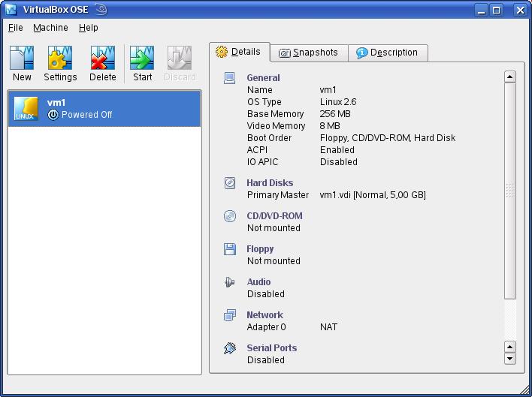Click the Delete machine toolbar icon
This screenshot has height=397, width=532.
coord(103,58)
